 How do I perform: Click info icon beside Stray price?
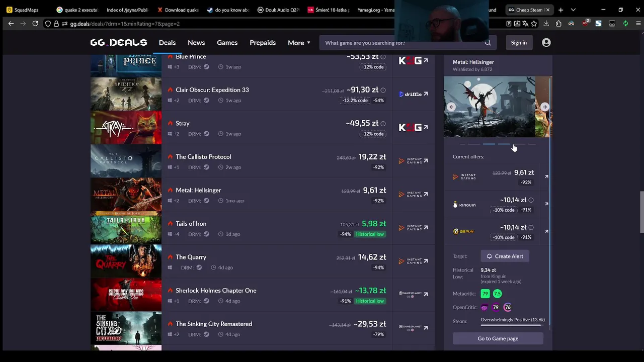(x=383, y=124)
